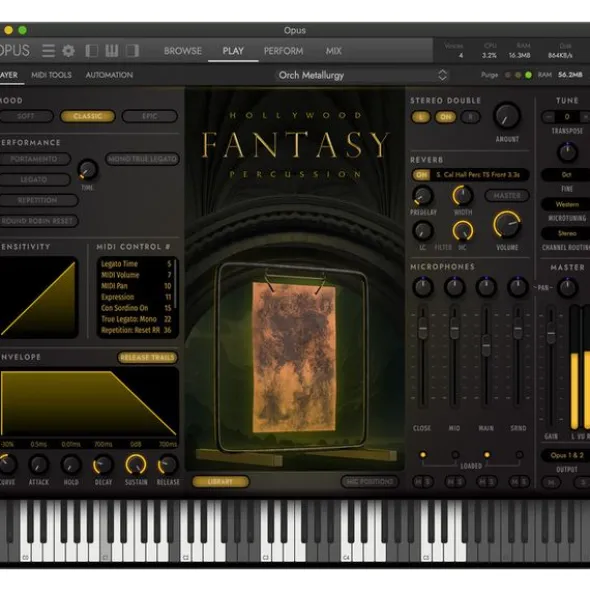Screen dimensions: 590x591
Task: Toggle Stereo Double L channel
Action: pos(421,117)
